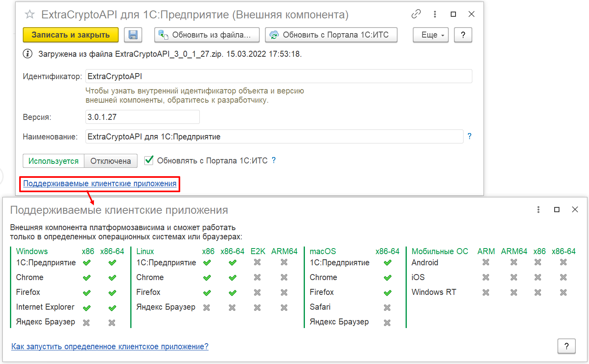
Task: Open the three-dot menu of the supported applications window
Action: [x=538, y=209]
